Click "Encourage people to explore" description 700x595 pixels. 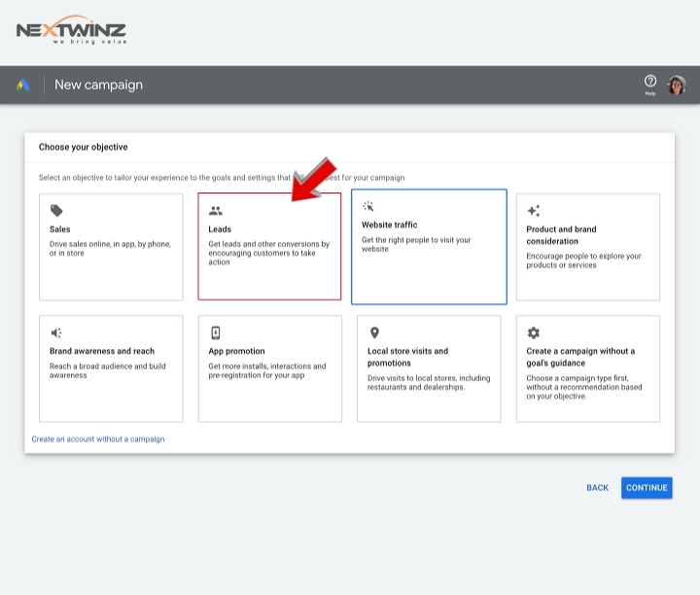click(583, 261)
